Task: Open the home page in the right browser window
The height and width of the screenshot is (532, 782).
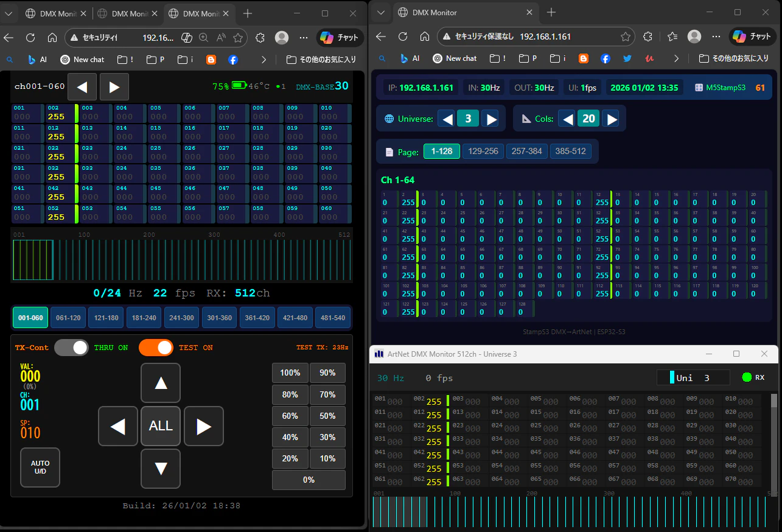Action: pyautogui.click(x=425, y=37)
